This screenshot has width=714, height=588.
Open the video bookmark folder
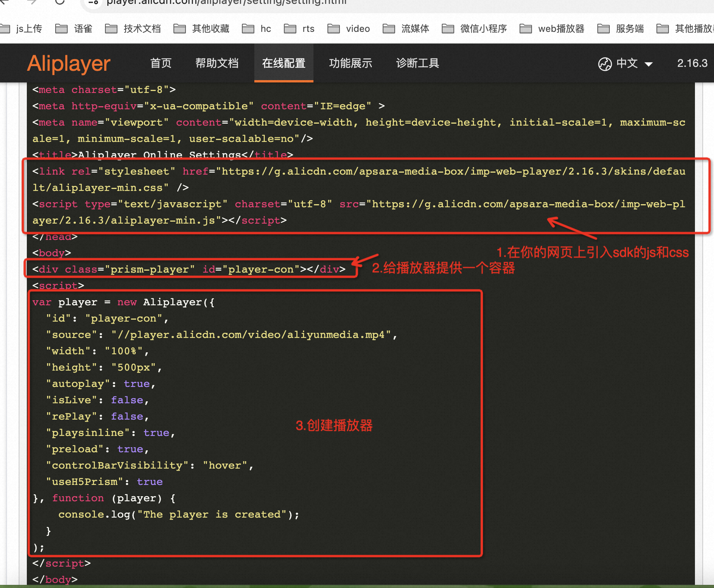click(349, 29)
